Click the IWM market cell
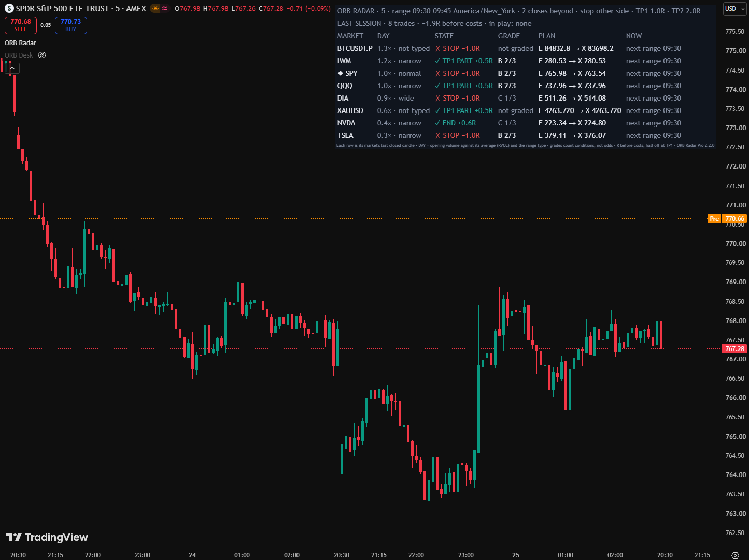 pos(344,61)
